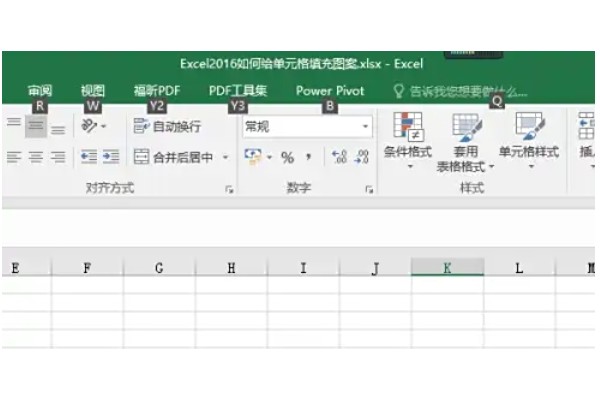Switch to the 审阅 tab

click(40, 91)
